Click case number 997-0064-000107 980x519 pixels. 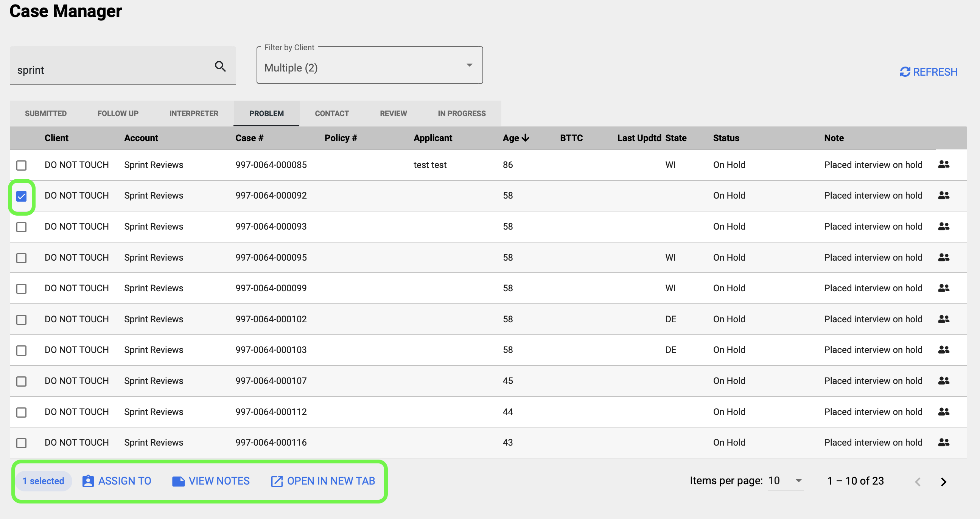271,381
